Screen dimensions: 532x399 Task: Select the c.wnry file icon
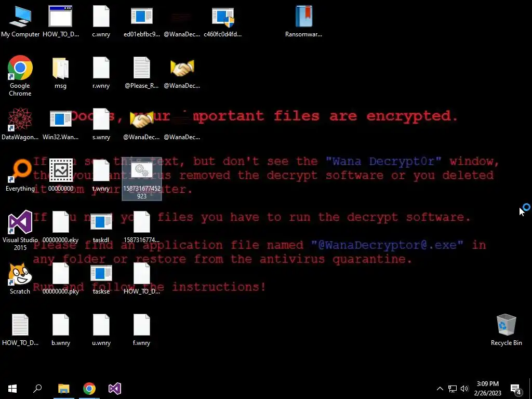pyautogui.click(x=101, y=22)
